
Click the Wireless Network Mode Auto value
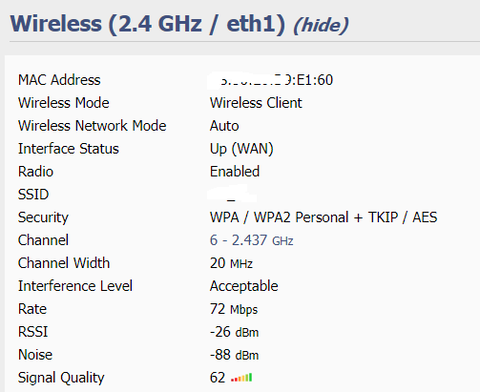coord(224,126)
